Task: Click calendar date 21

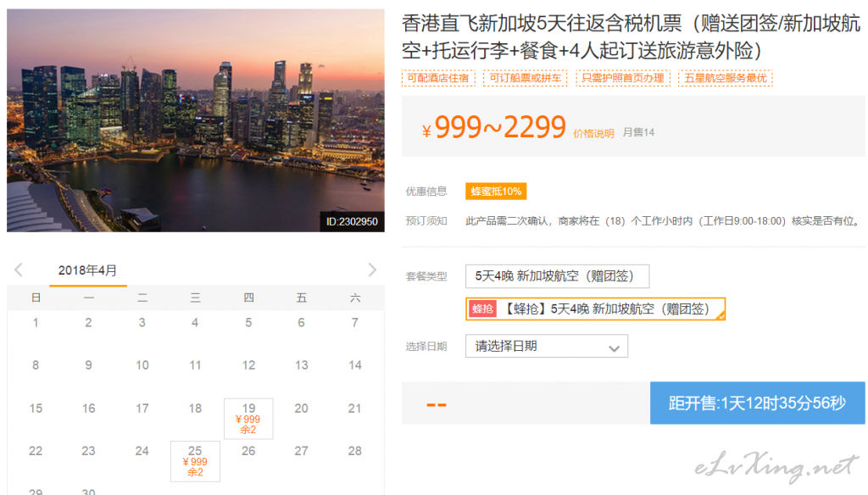Action: click(355, 409)
